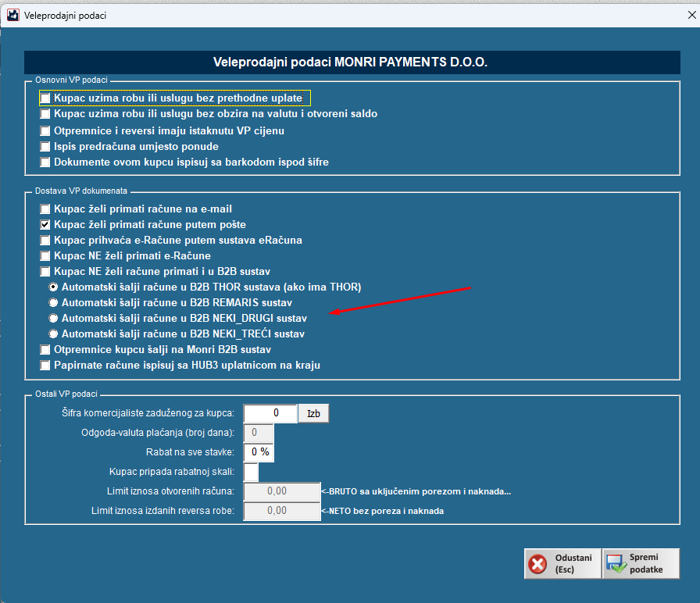700x603 pixels.
Task: Tick 'Dokumente ovom kupcu ispisuj sa barkodom' checkbox
Action: [x=45, y=162]
